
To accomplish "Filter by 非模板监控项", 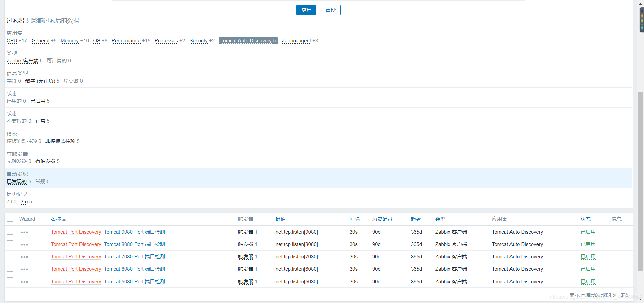I will pyautogui.click(x=60, y=141).
